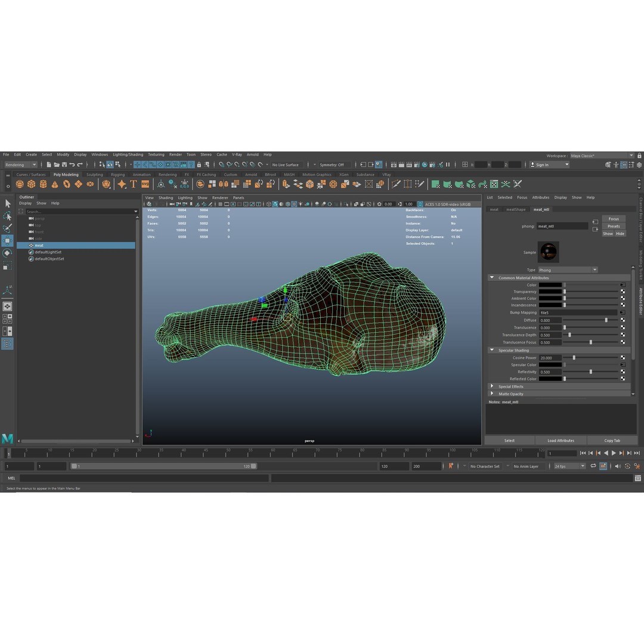This screenshot has height=644, width=644.
Task: Click the set keyframe bookmark icon
Action: (451, 466)
